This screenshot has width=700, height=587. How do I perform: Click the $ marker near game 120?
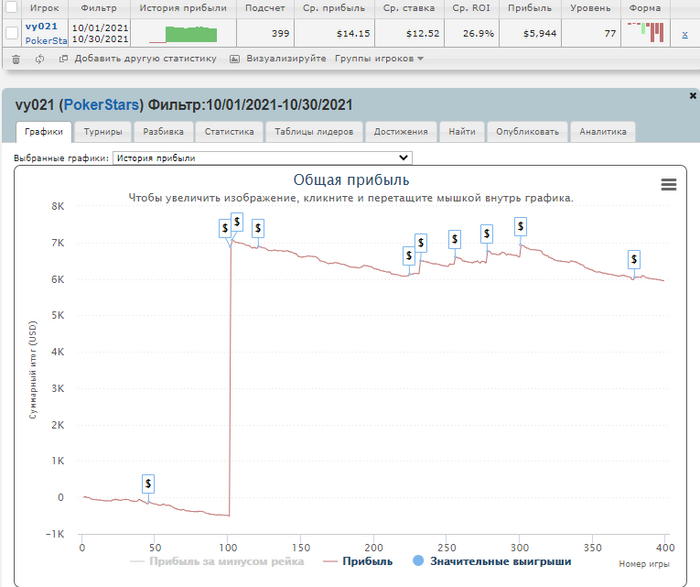click(x=258, y=229)
